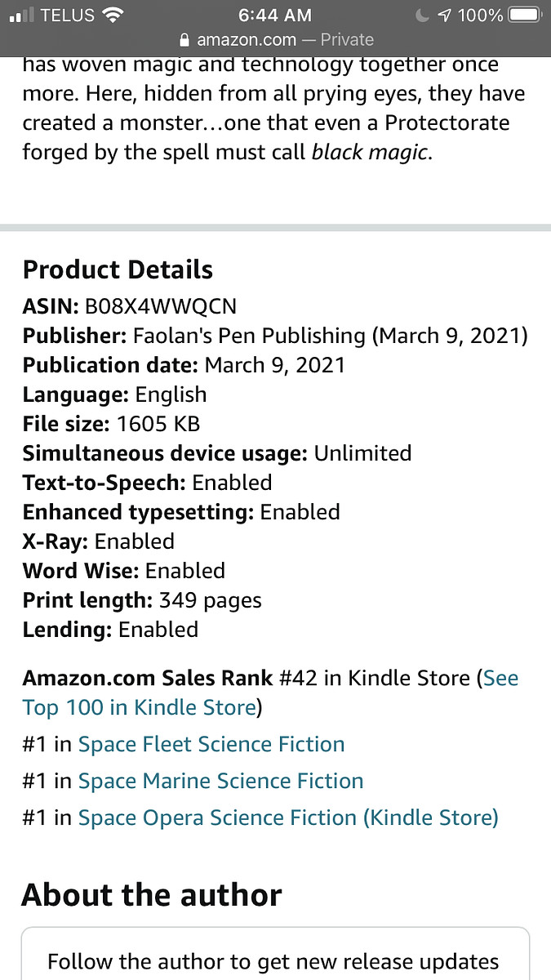Tap the amazon.com address bar
Image resolution: width=551 pixels, height=980 pixels.
(275, 40)
